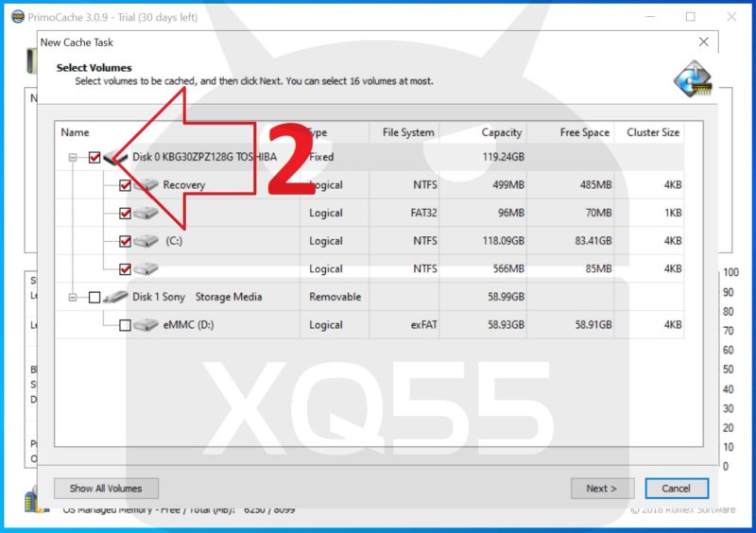This screenshot has height=533, width=756.
Task: Enable the eMMC (D:) volume checkbox
Action: (x=125, y=325)
